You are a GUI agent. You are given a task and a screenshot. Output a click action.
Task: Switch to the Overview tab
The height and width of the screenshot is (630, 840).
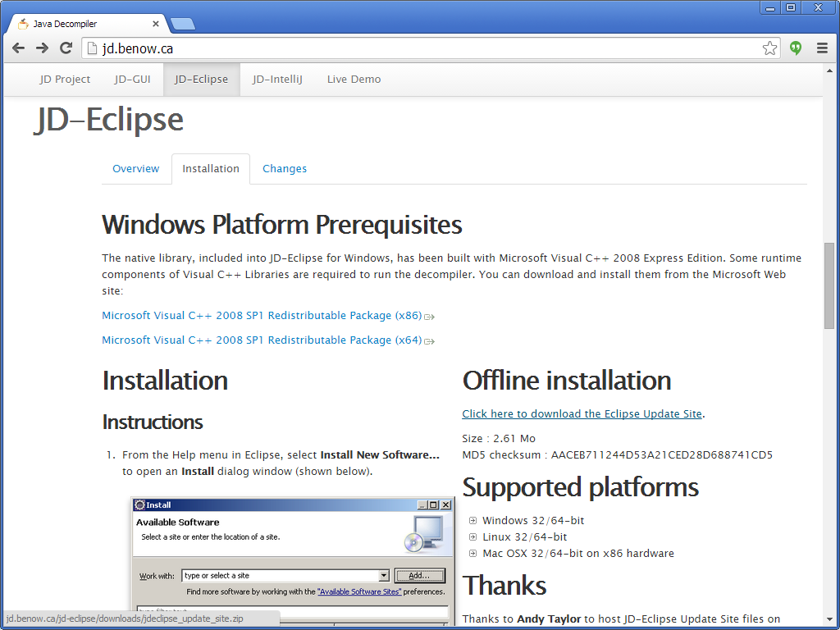135,169
